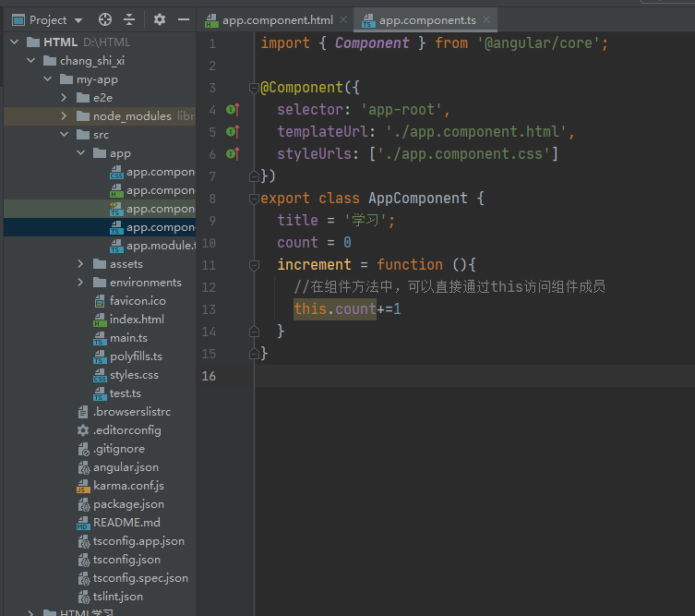Click the collapse all icon in Project panel
The height and width of the screenshot is (616, 695).
click(129, 19)
